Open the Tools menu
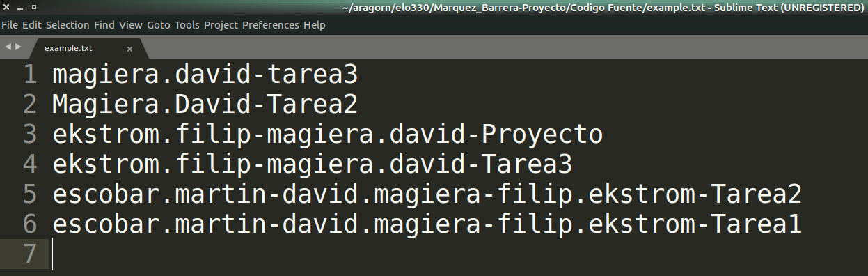The height and width of the screenshot is (276, 868). point(187,25)
